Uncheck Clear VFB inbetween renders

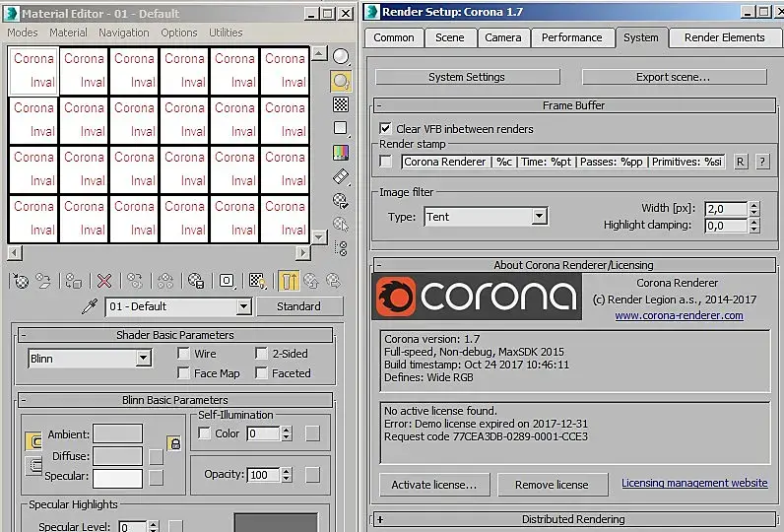pos(385,128)
